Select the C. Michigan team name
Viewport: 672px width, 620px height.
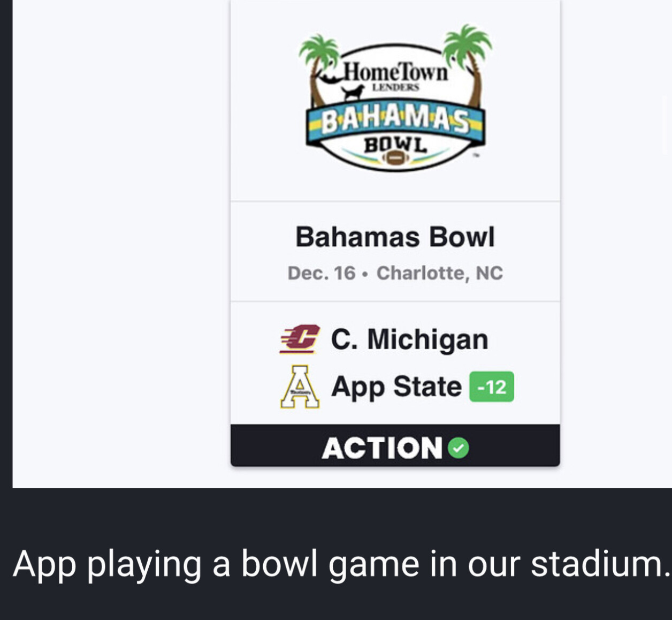410,339
